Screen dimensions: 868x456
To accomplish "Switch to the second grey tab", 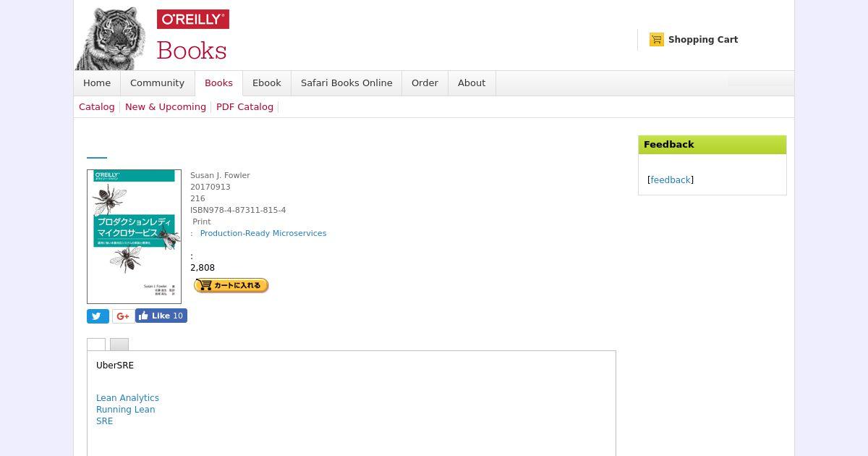I will click(119, 345).
